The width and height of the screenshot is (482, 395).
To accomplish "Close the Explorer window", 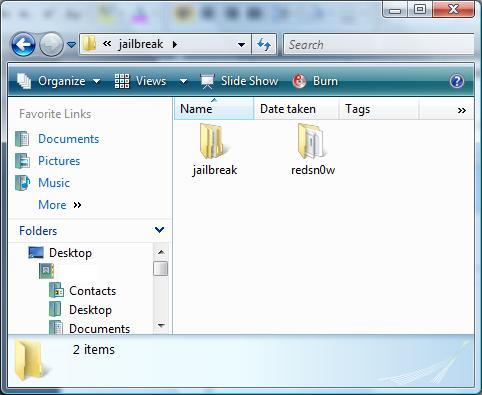I will coord(453,9).
